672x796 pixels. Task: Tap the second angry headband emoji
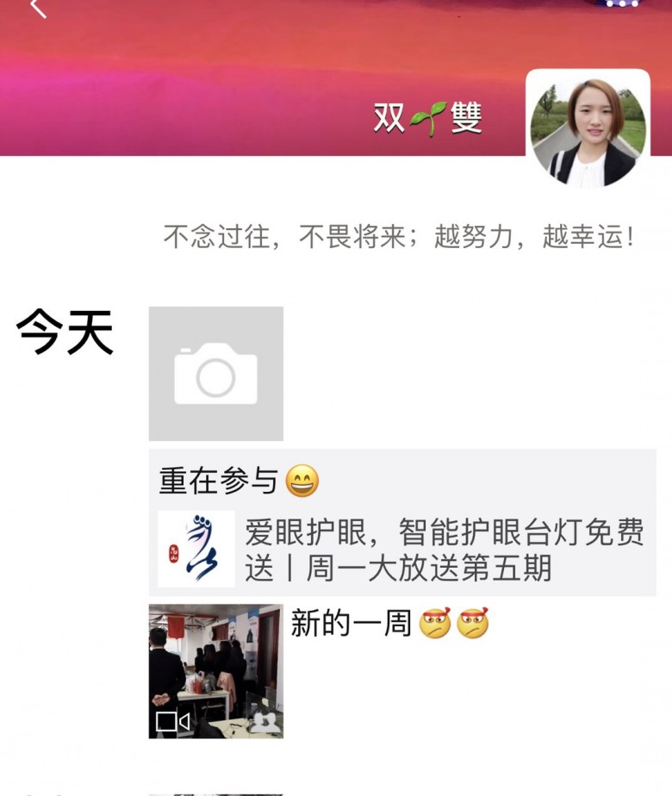472,622
